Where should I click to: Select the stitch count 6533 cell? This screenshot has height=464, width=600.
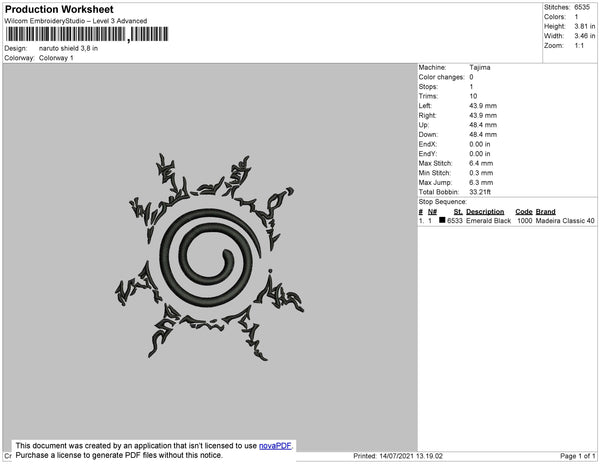[x=455, y=221]
